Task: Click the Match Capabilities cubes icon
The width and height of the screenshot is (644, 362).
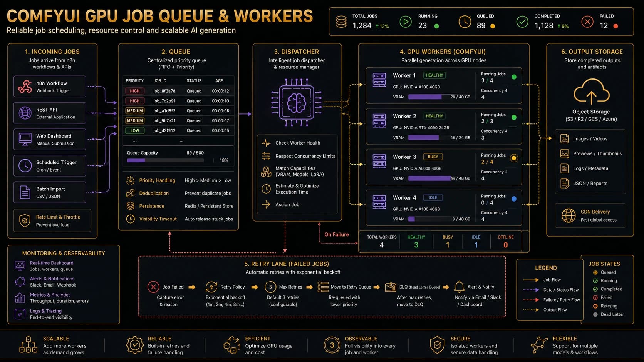Action: (x=266, y=172)
